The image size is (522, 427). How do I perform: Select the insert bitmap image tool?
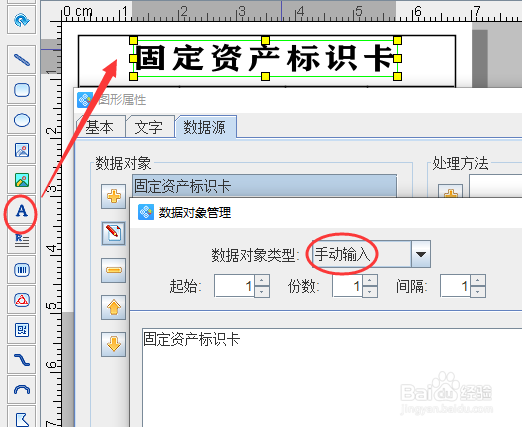[22, 150]
